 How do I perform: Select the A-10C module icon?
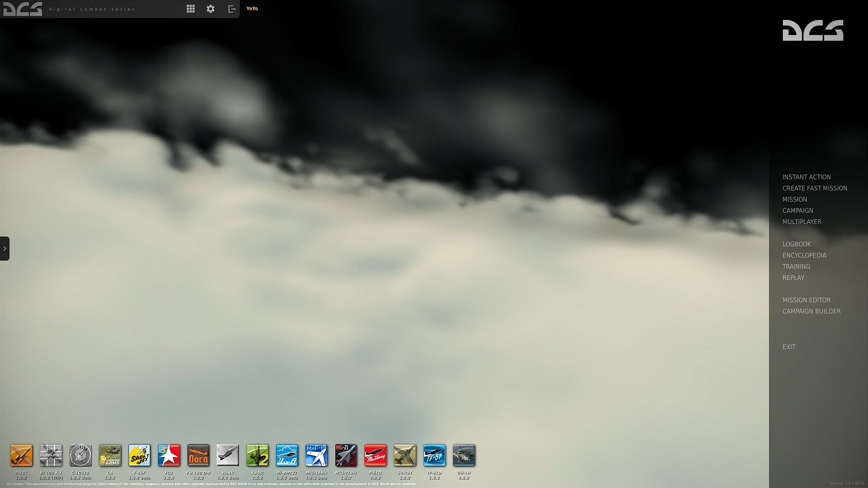coord(21,455)
